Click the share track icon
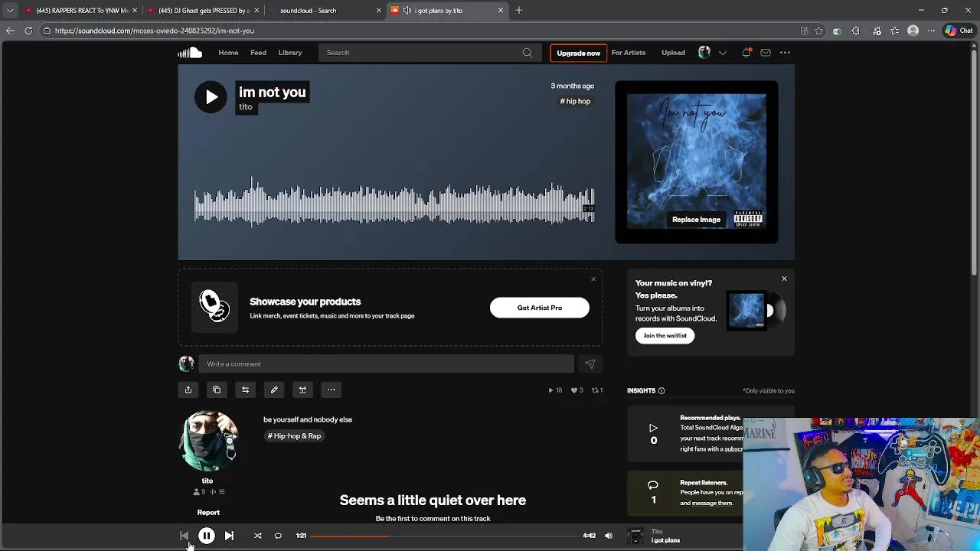The height and width of the screenshot is (551, 980). (x=188, y=390)
